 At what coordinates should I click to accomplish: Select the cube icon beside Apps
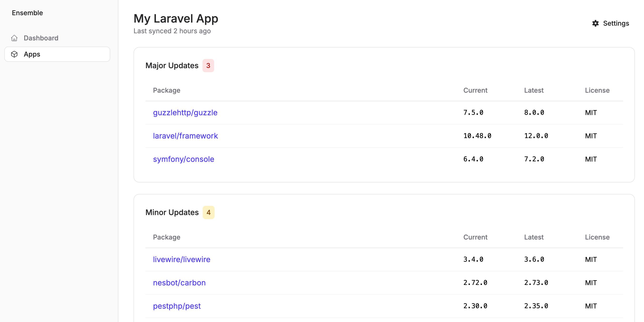point(14,54)
